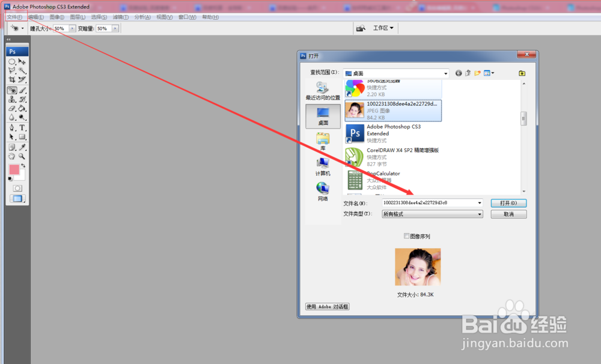Click the Ps logo atop toolbox
Screen dimensions: 601x364
pos(17,51)
